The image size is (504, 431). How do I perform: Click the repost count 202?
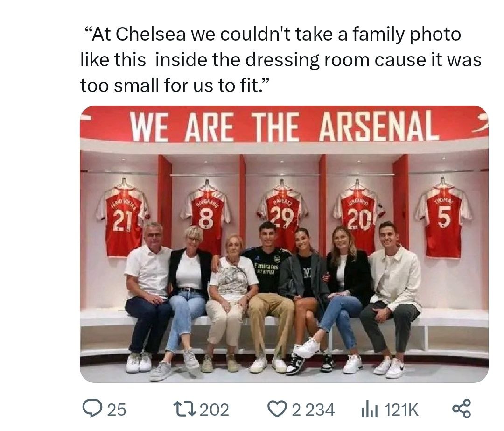click(x=214, y=410)
